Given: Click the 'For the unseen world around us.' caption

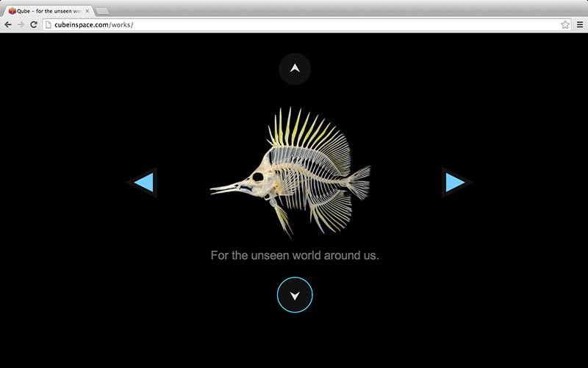Looking at the screenshot, I should point(295,255).
